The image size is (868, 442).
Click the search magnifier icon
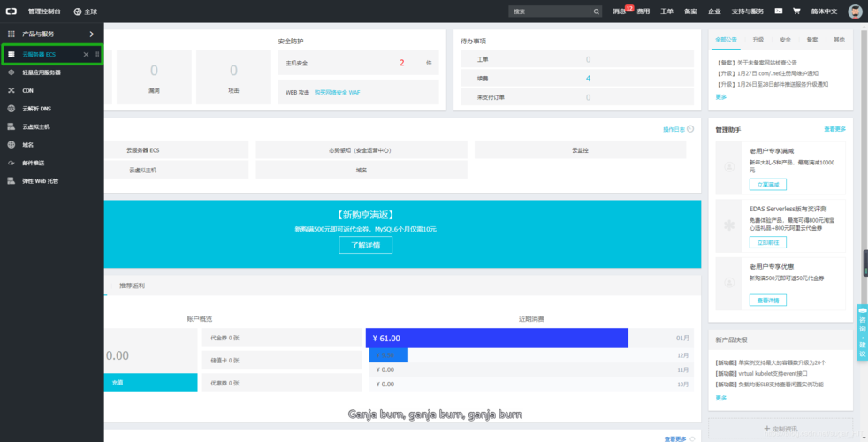(x=596, y=11)
